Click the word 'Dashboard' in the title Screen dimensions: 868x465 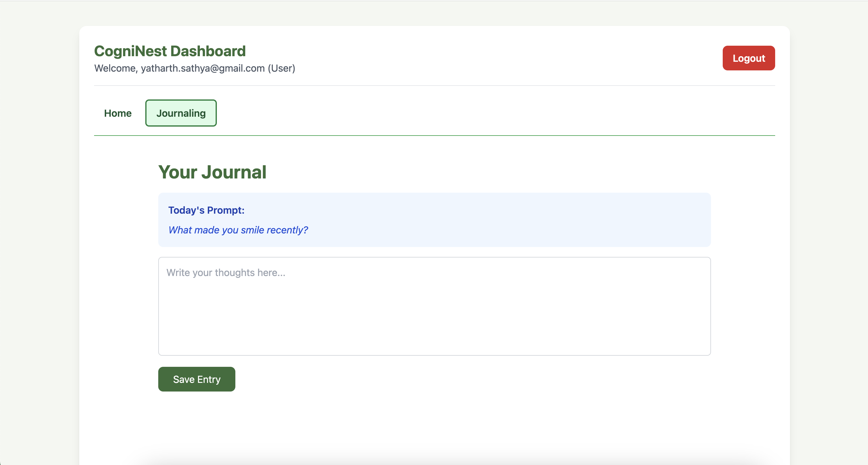208,51
